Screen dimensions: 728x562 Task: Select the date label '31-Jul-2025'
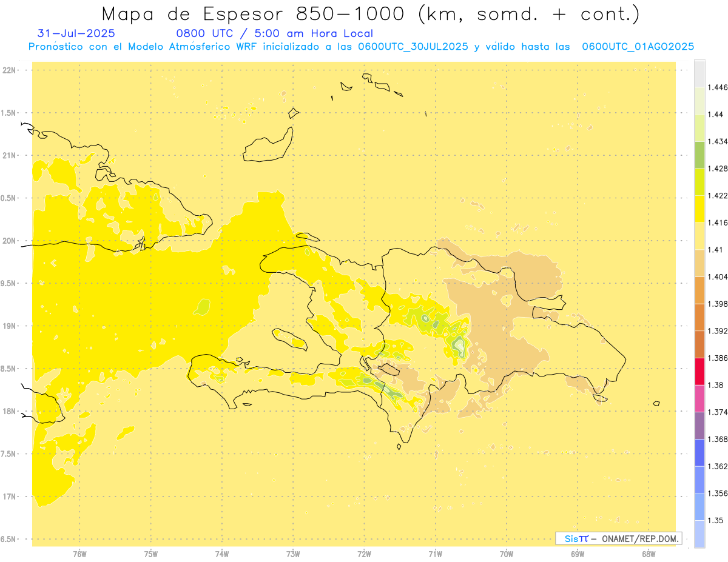(x=76, y=34)
